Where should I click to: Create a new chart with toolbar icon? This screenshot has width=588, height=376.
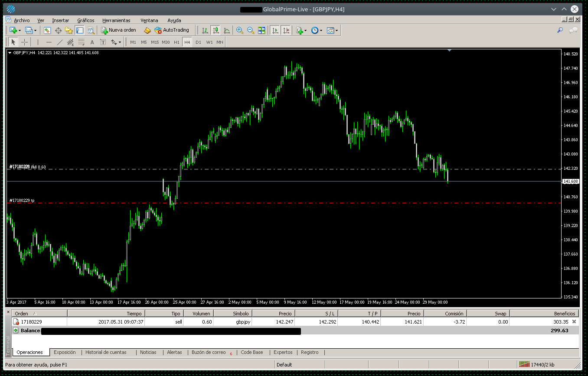click(13, 30)
